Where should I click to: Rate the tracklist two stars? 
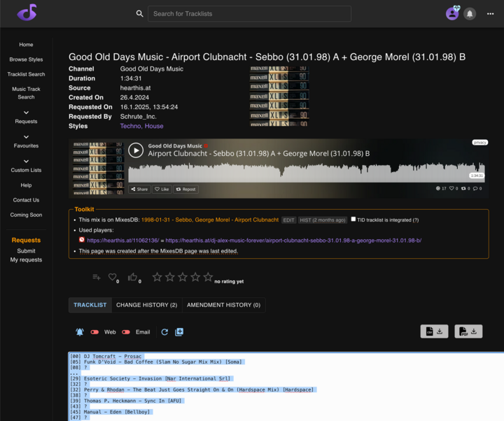coord(169,277)
